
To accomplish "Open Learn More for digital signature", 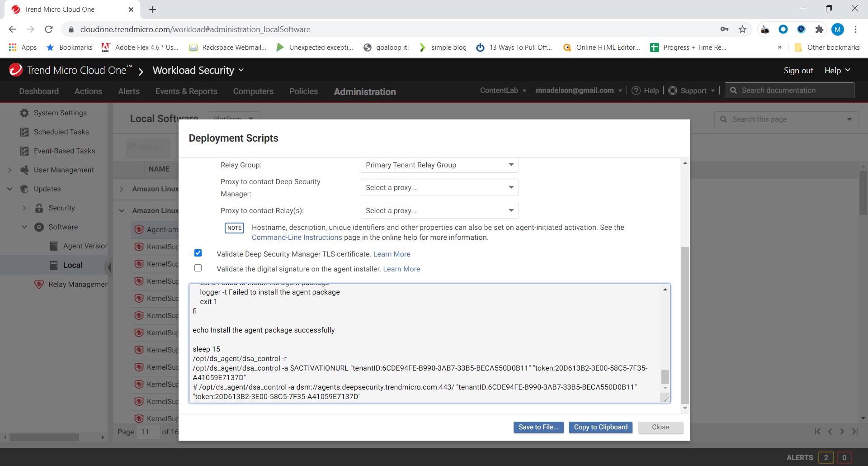I will pyautogui.click(x=401, y=269).
